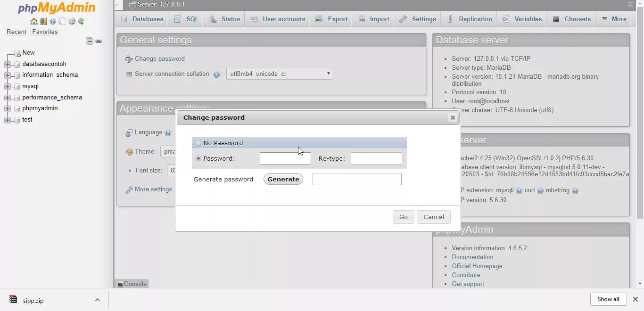Click help icon after curl
The width and height of the screenshot is (644, 311).
tap(540, 191)
